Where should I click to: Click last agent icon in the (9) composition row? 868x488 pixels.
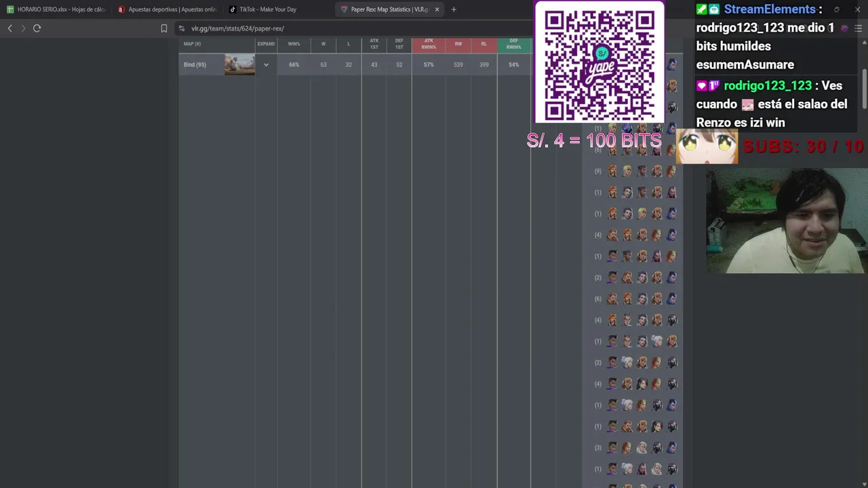coord(671,171)
